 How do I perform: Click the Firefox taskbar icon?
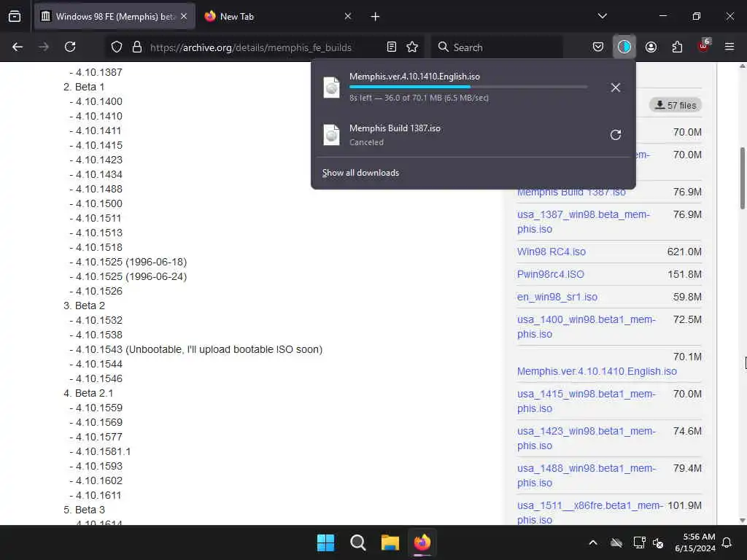point(422,542)
